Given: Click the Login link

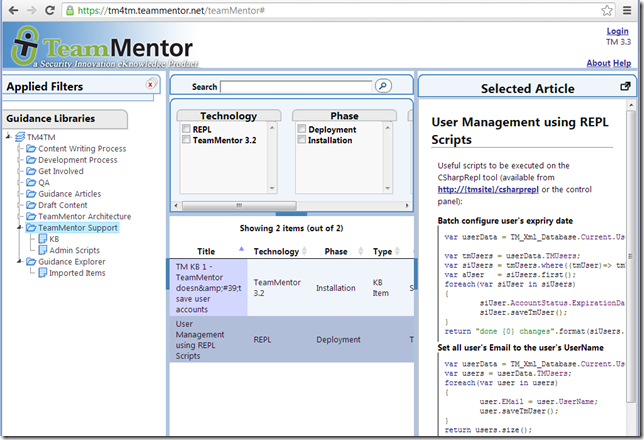Looking at the screenshot, I should 617,31.
